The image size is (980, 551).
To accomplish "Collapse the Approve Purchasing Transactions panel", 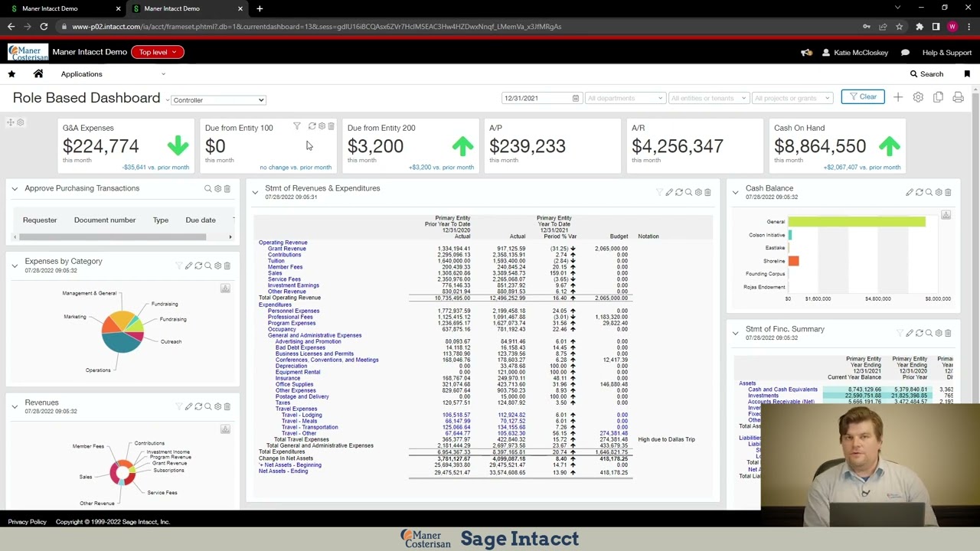I will point(15,188).
